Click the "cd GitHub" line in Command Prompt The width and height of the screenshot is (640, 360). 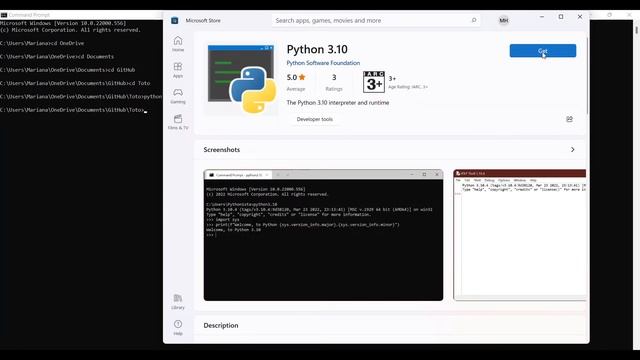(x=67, y=70)
